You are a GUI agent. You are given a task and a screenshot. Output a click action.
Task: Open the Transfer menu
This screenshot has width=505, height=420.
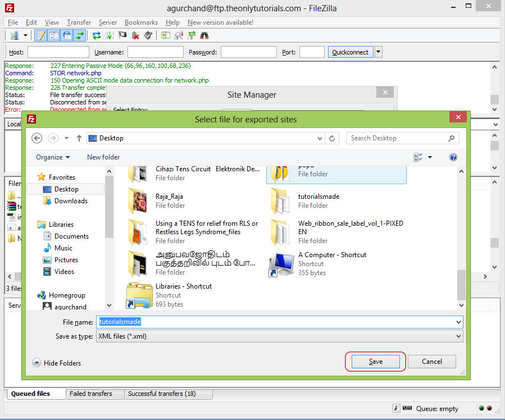tap(79, 22)
